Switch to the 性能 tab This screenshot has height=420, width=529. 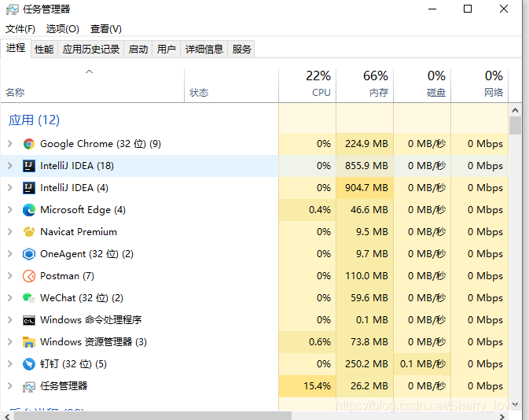click(x=44, y=50)
